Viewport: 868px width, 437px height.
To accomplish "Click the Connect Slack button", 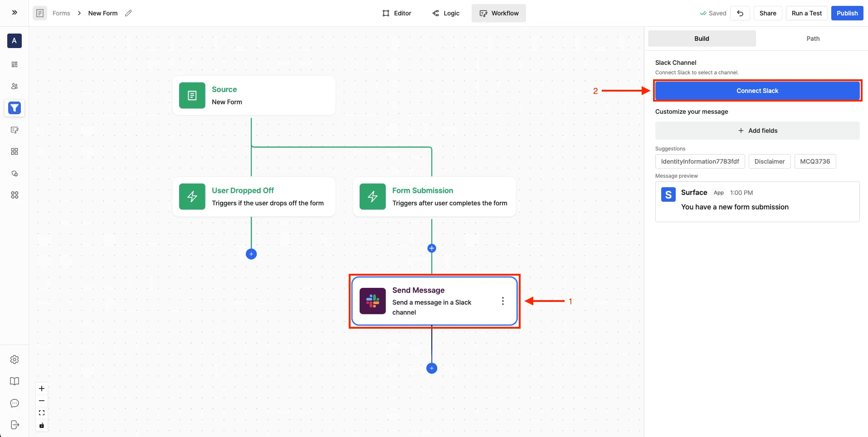I will [757, 91].
